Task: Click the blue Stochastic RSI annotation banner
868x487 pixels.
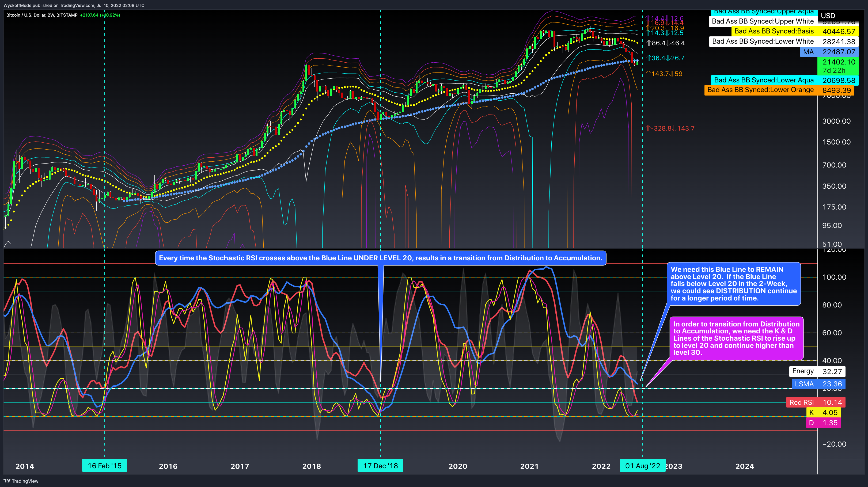Action: 380,258
